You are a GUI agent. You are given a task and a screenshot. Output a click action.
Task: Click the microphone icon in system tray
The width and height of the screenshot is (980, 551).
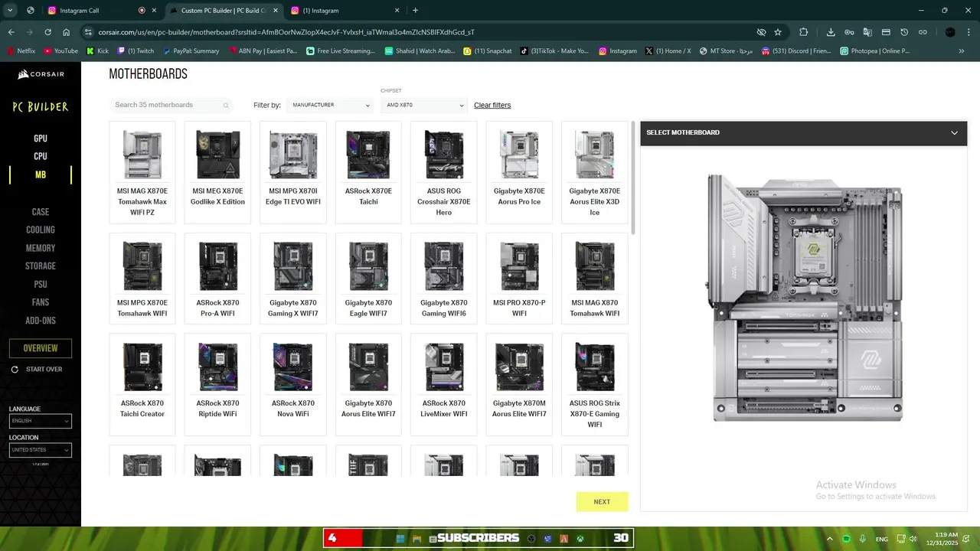click(x=863, y=539)
